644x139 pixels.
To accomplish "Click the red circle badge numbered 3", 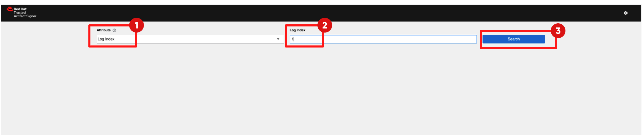I will (x=558, y=31).
